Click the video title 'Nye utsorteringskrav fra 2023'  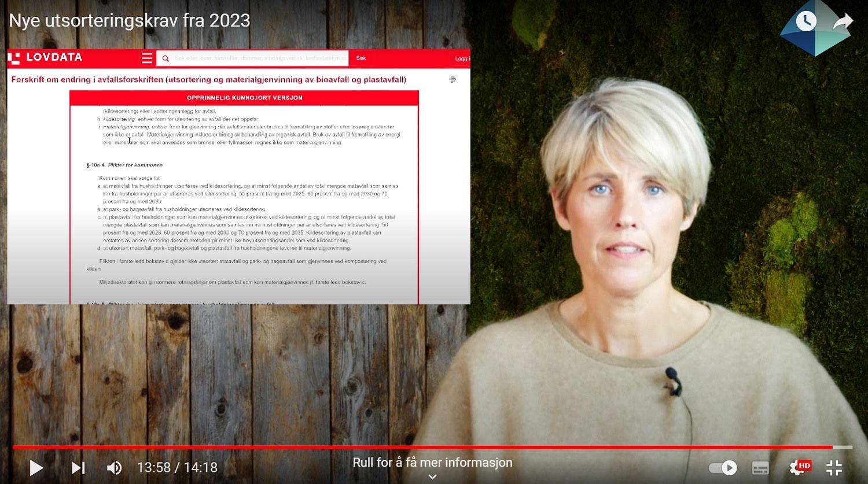point(130,21)
